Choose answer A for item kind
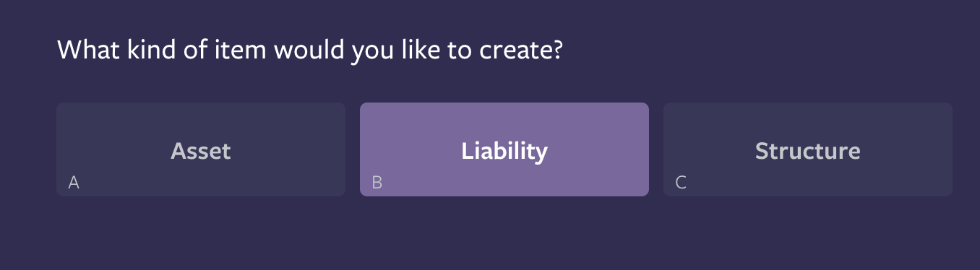 pyautogui.click(x=201, y=149)
